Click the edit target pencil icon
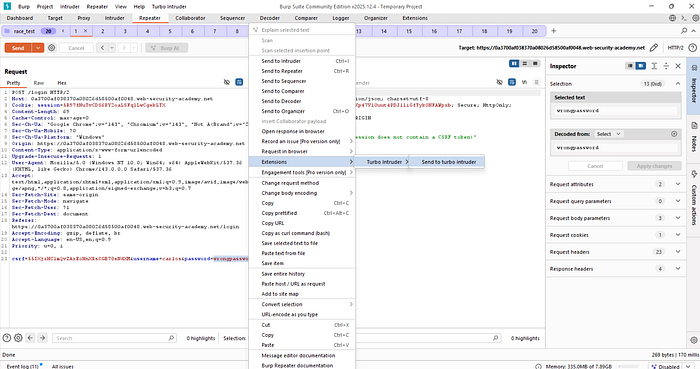The width and height of the screenshot is (700, 369). click(x=654, y=48)
